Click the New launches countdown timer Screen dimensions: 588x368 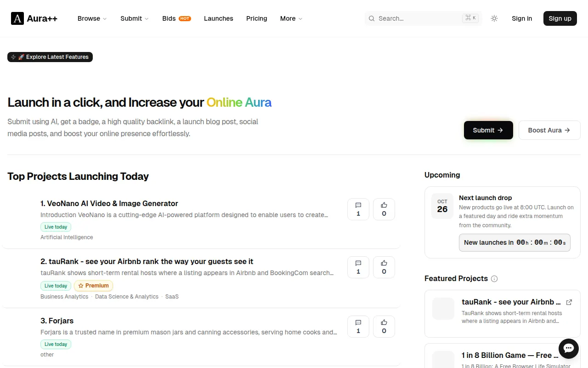[514, 242]
